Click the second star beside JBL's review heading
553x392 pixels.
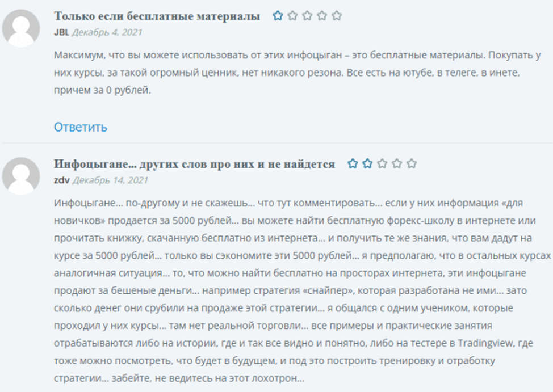tap(291, 15)
